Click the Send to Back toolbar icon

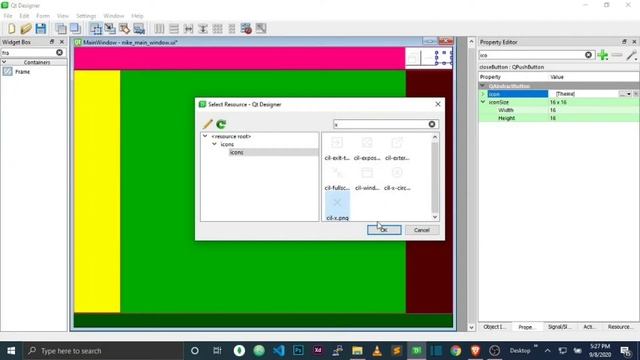[x=61, y=29]
